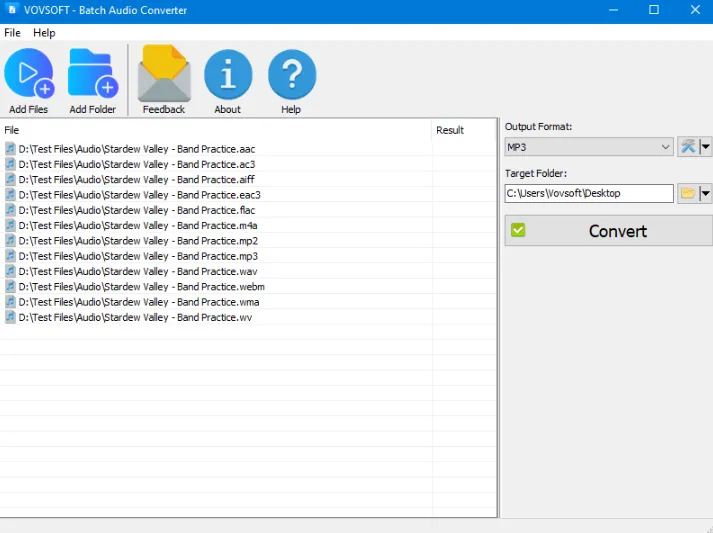The image size is (713, 533).
Task: Select row Band Practice.wv
Action: pos(248,317)
